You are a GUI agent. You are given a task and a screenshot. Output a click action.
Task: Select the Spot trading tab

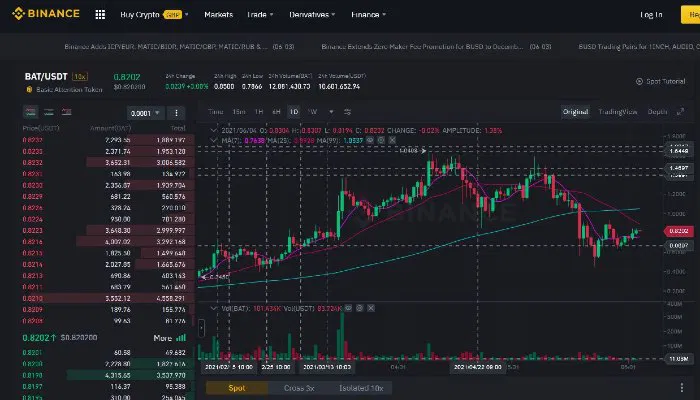tap(237, 388)
